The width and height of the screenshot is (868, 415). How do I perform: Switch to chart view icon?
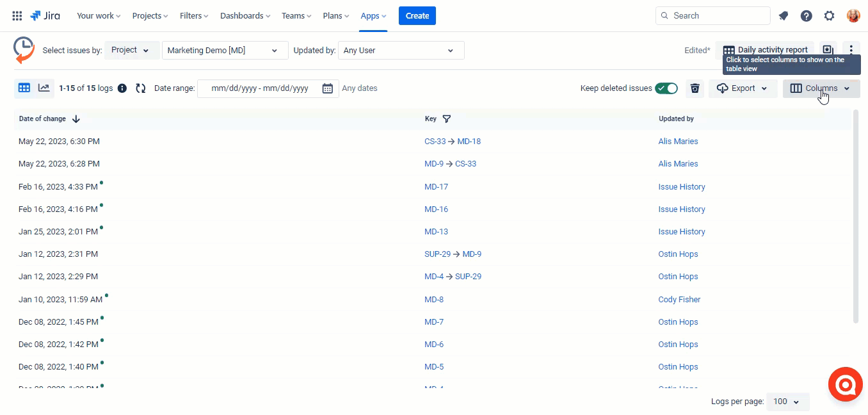pos(44,88)
